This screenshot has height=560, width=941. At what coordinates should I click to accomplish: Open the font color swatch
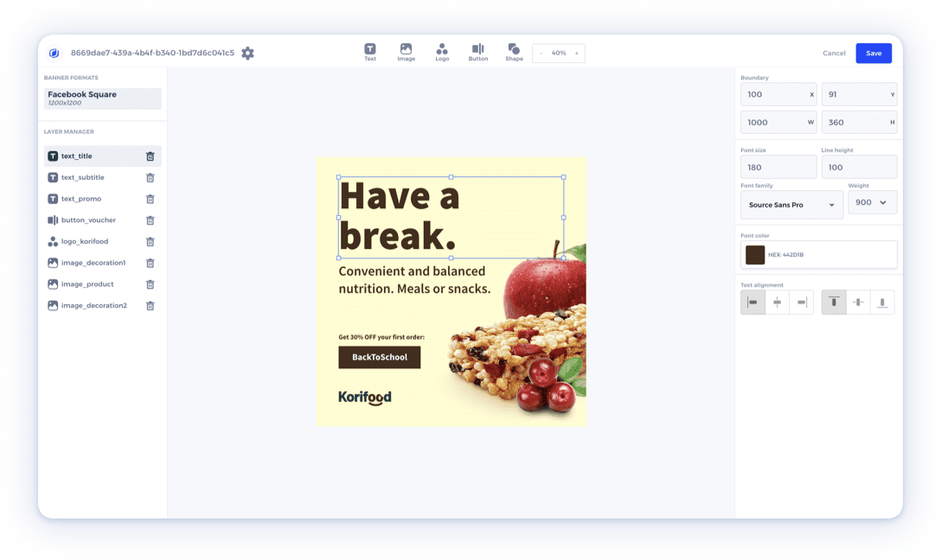(755, 255)
